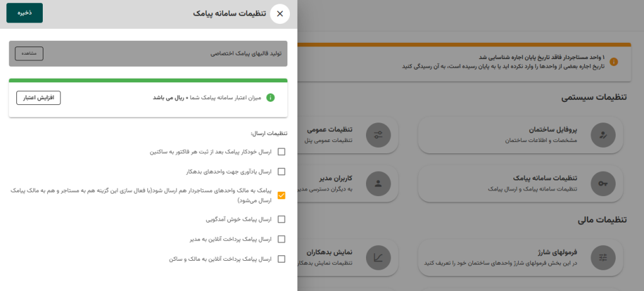The image size is (644, 291).
Task: Click the green info icon beside the SMS credit text
Action: [270, 97]
